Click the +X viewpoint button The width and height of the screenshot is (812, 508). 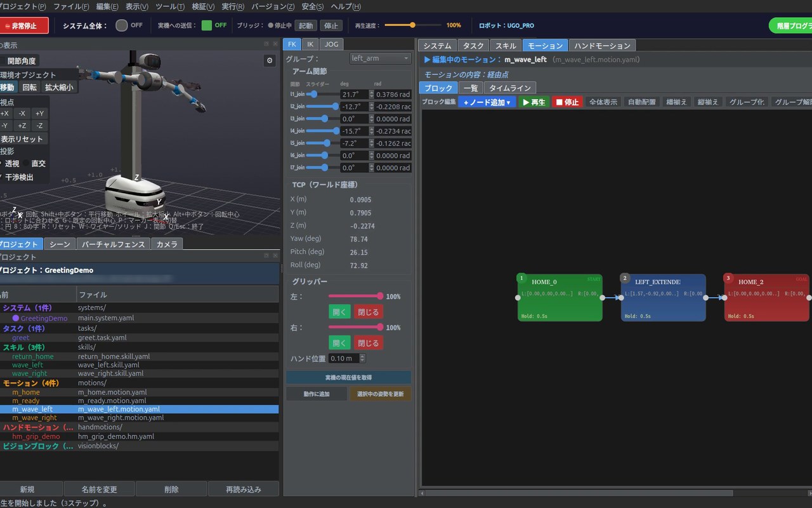click(x=4, y=113)
